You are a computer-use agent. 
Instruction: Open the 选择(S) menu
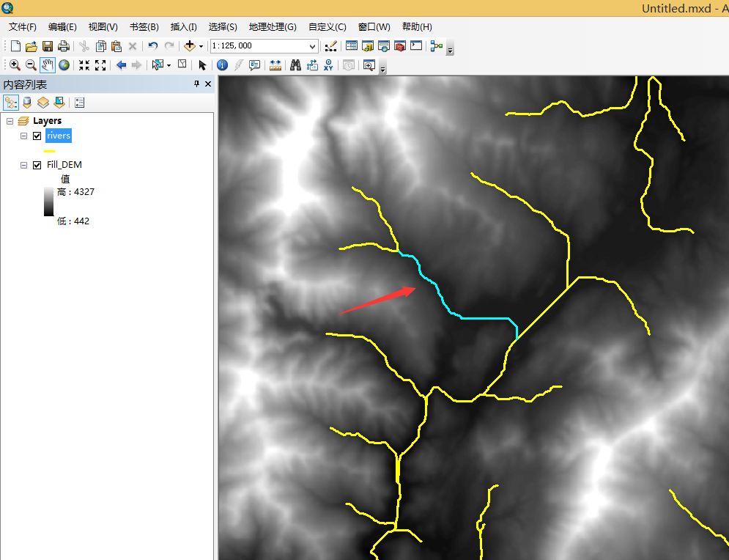tap(223, 27)
